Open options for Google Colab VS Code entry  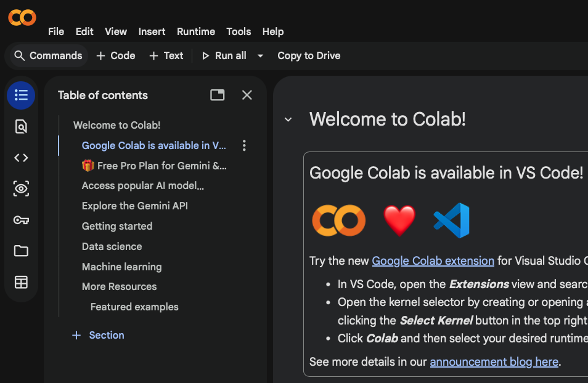244,145
